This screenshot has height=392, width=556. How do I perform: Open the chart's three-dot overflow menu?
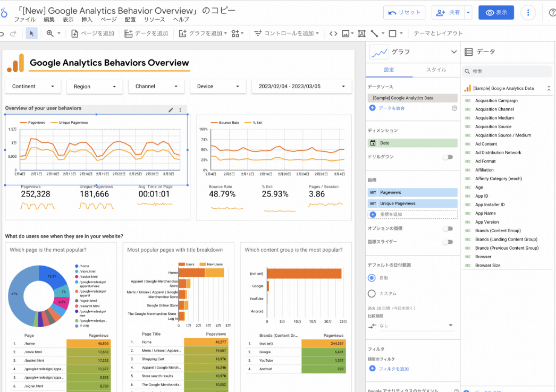pos(180,110)
